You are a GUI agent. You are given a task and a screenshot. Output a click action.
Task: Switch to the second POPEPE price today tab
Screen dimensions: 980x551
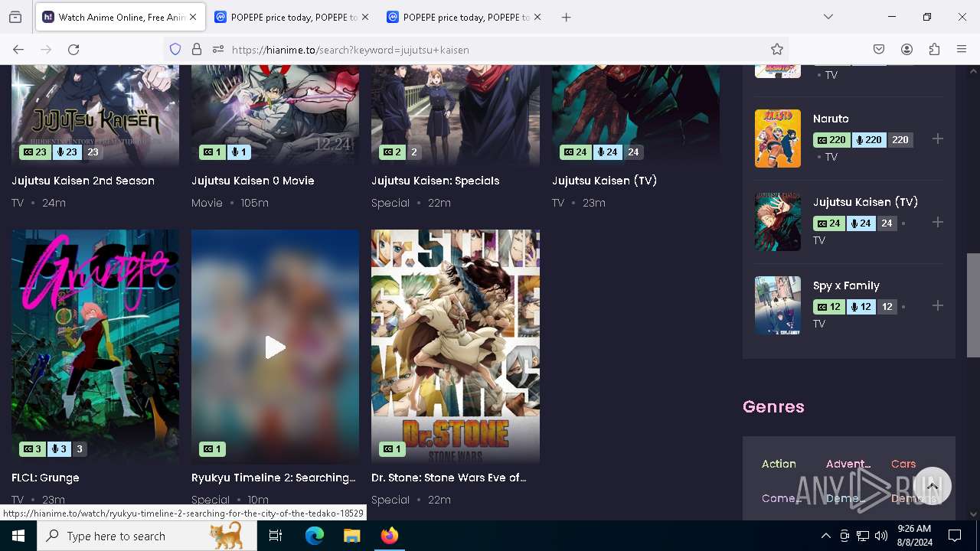tap(464, 17)
